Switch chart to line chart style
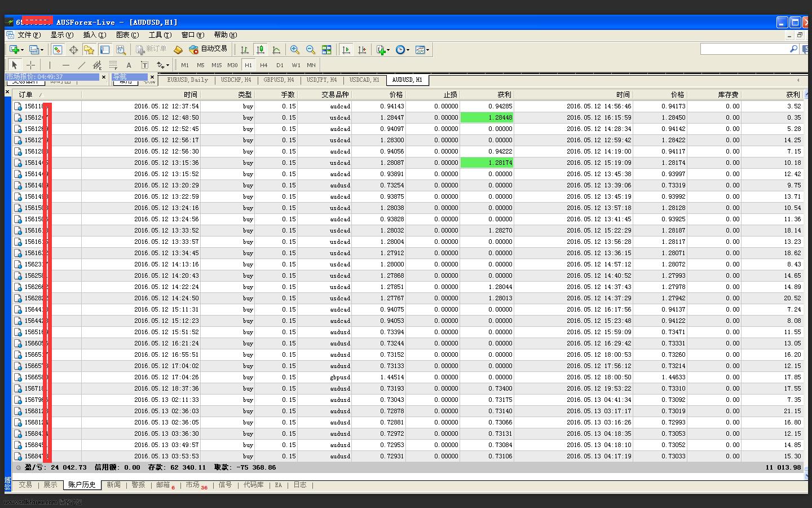This screenshot has height=508, width=812. click(276, 50)
